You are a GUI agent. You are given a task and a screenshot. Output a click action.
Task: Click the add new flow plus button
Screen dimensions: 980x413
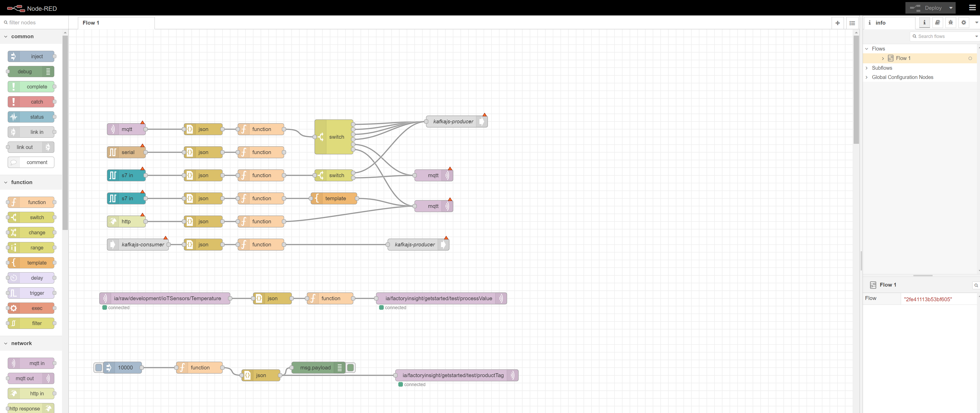[x=837, y=23]
